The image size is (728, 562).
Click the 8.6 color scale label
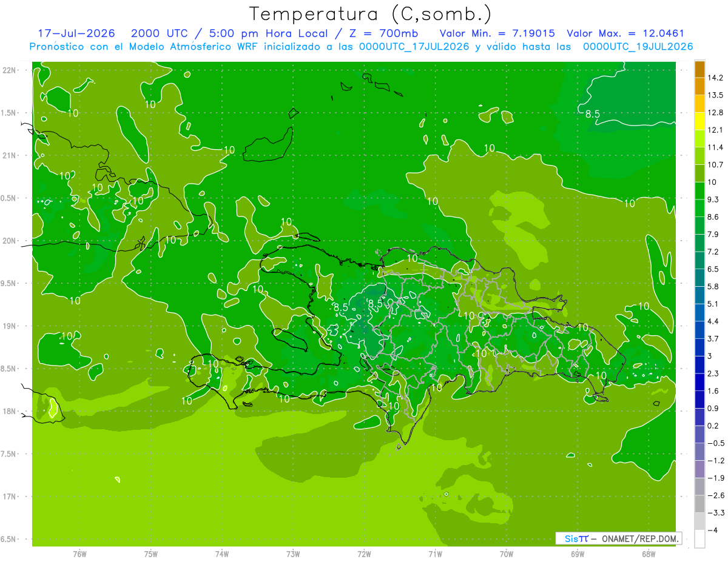click(713, 216)
